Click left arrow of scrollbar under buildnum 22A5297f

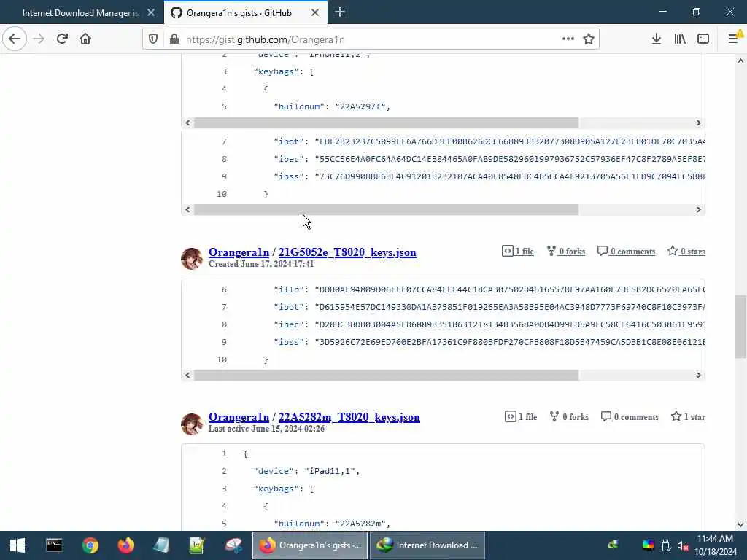187,122
